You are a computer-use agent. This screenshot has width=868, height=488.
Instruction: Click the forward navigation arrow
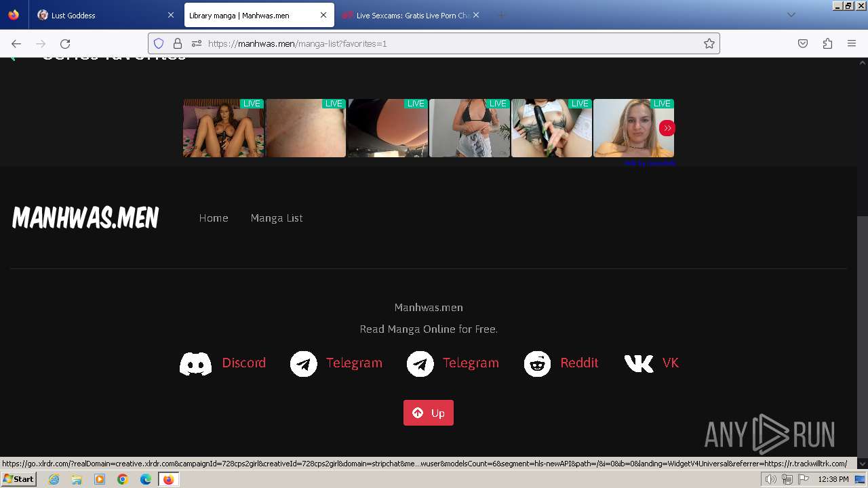point(41,43)
